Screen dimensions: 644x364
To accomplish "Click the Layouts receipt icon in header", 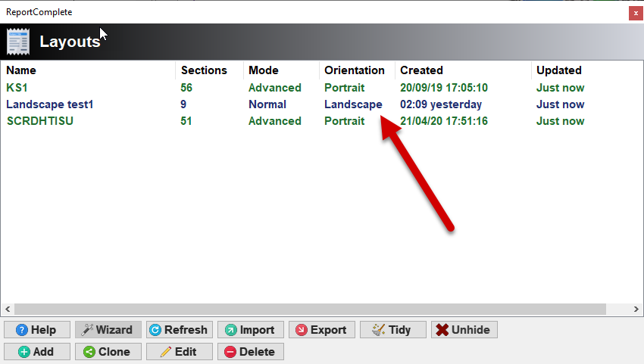I will (x=18, y=42).
